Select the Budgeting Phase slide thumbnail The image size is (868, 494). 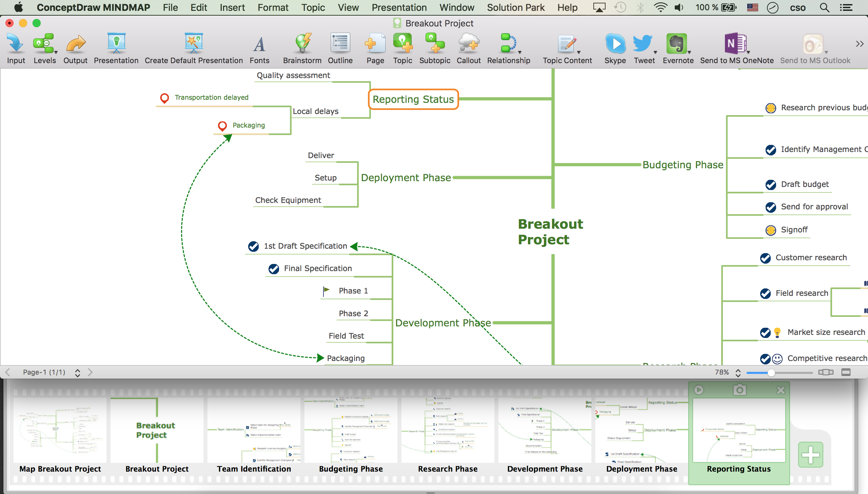[x=351, y=430]
